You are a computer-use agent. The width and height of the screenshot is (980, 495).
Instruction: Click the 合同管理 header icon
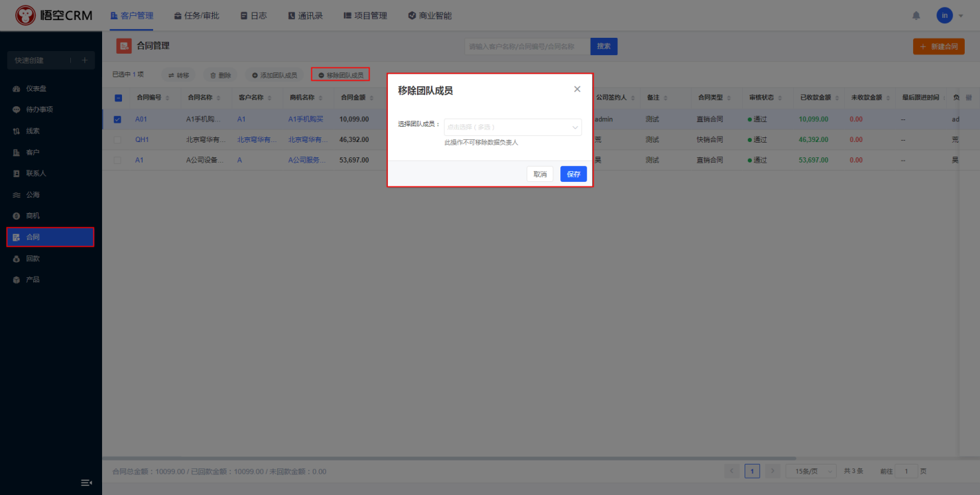(124, 46)
